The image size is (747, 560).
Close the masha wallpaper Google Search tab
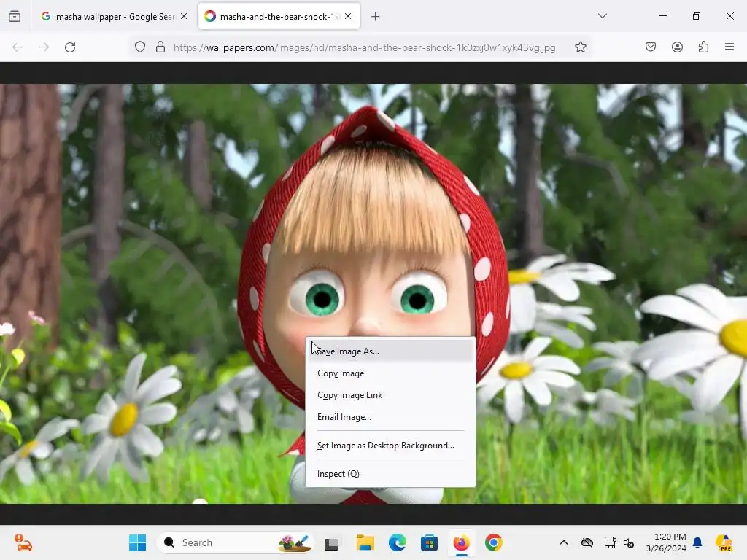click(x=184, y=16)
